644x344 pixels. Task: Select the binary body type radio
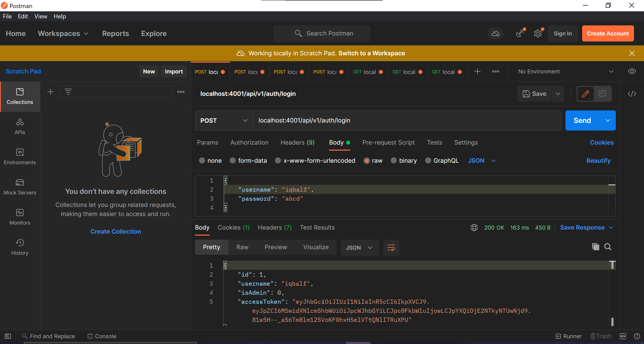pos(393,160)
